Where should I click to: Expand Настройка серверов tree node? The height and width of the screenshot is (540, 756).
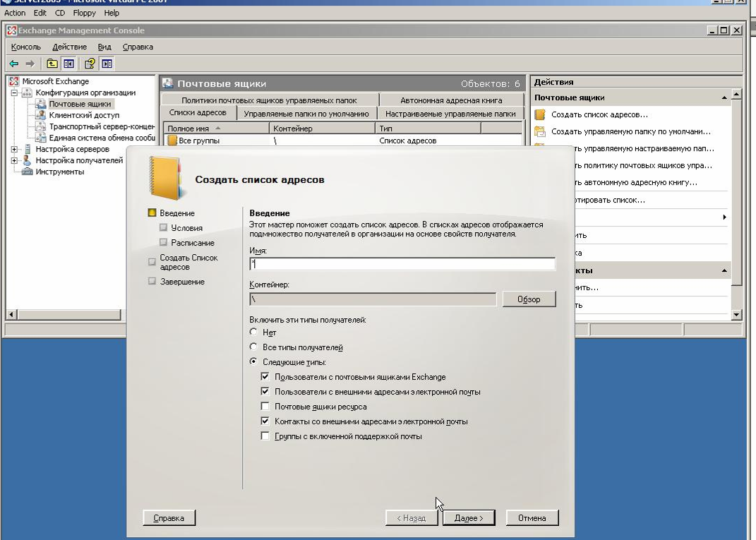[x=14, y=149]
